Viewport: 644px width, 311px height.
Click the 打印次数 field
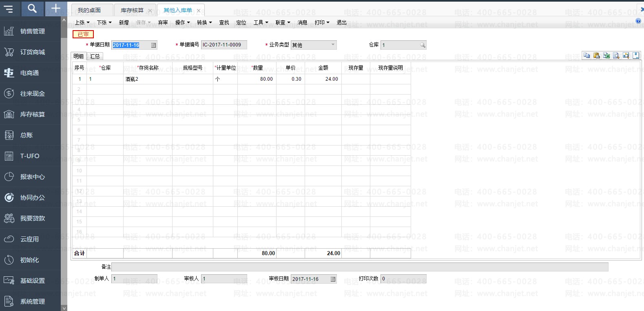tap(403, 279)
